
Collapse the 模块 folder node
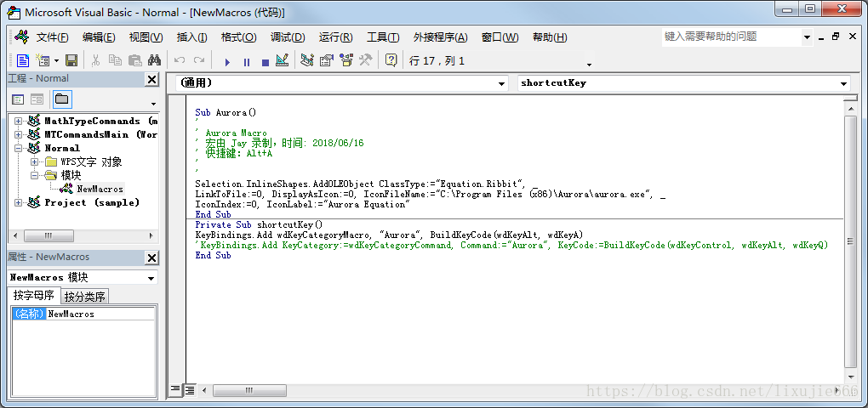(34, 175)
